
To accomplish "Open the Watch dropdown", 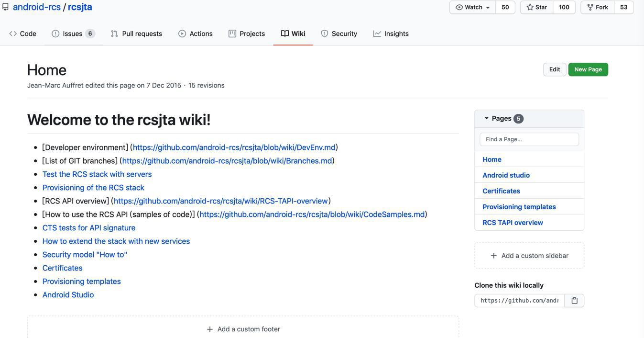I will pos(473,7).
